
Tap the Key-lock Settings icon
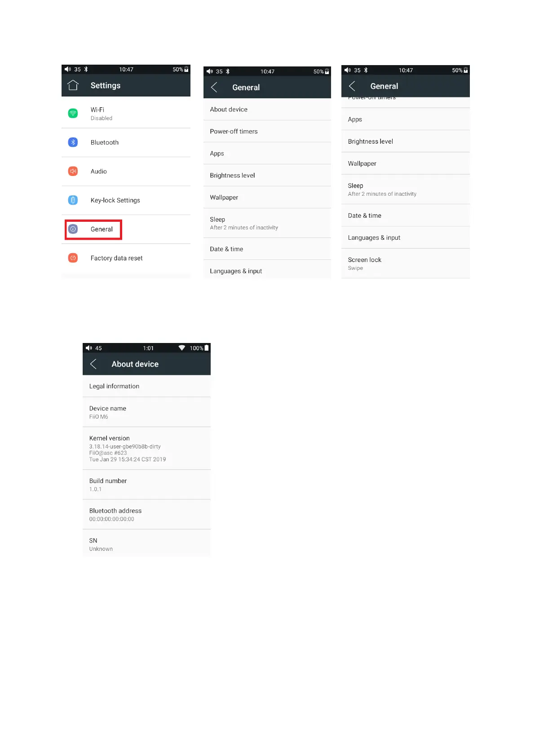(x=73, y=200)
